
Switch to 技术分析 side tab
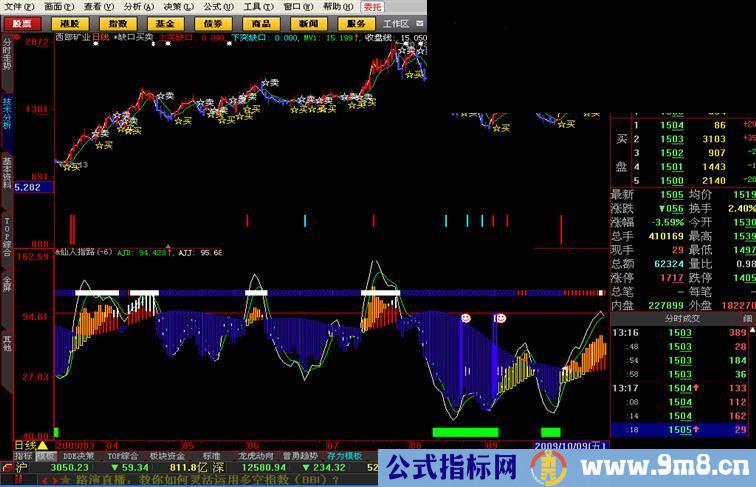click(7, 114)
